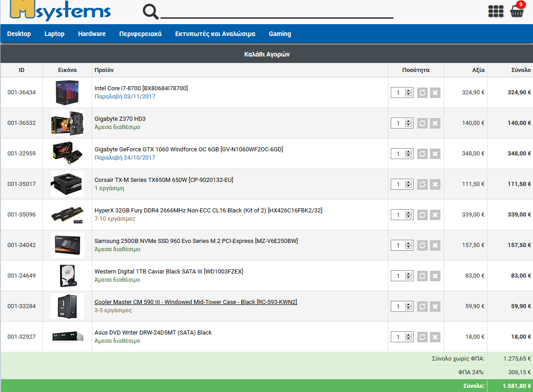Image resolution: width=533 pixels, height=392 pixels.
Task: Click the Ποσότητα column header
Action: point(416,70)
